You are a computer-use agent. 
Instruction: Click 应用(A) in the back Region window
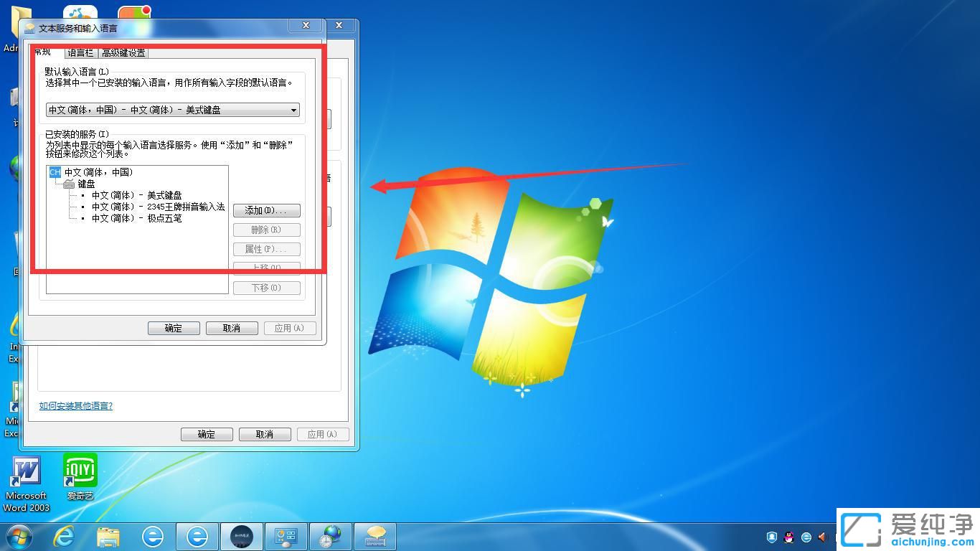322,434
